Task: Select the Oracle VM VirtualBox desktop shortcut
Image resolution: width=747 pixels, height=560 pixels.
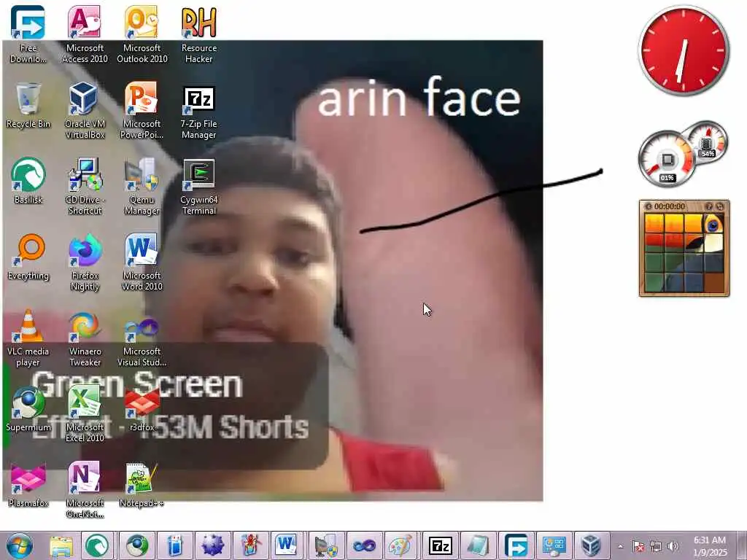Action: click(85, 110)
